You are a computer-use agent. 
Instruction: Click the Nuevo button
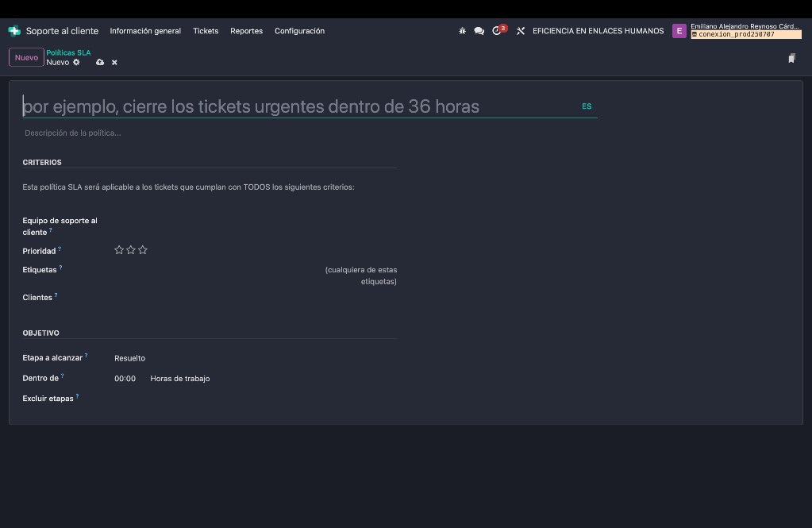[26, 58]
